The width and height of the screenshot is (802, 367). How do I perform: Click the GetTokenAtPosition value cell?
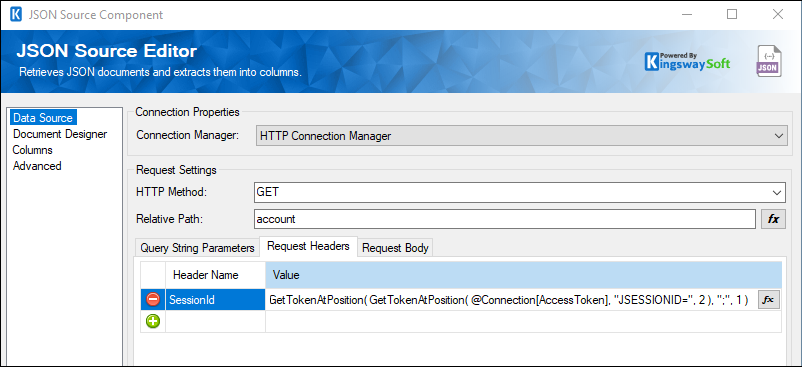(x=510, y=300)
